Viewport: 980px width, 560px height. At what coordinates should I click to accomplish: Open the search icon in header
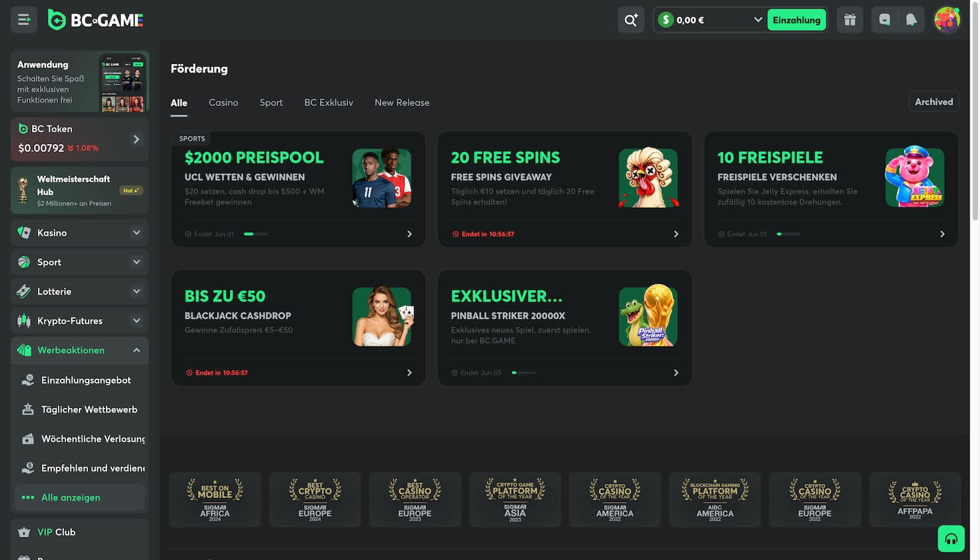631,20
